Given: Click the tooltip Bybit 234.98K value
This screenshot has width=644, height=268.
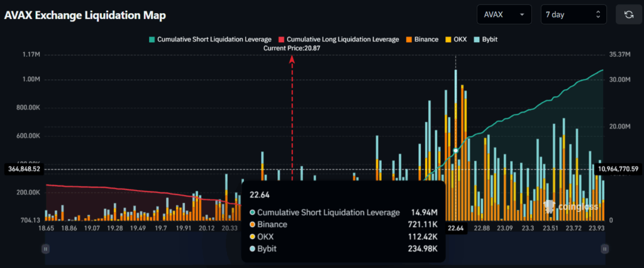Looking at the screenshot, I should tap(423, 248).
